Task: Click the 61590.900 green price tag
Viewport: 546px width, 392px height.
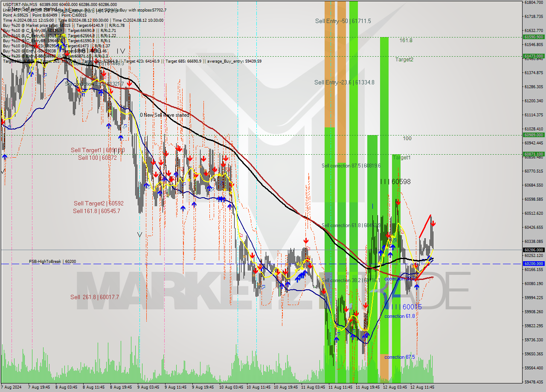Action: click(x=534, y=37)
